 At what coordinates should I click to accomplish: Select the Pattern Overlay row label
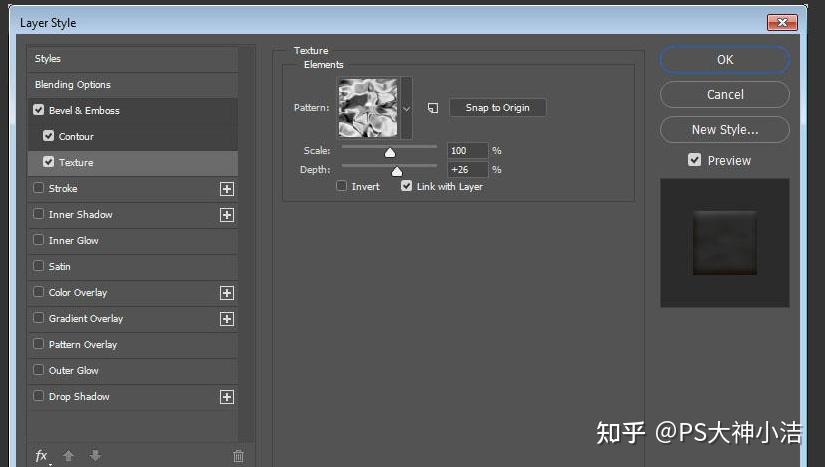(83, 344)
